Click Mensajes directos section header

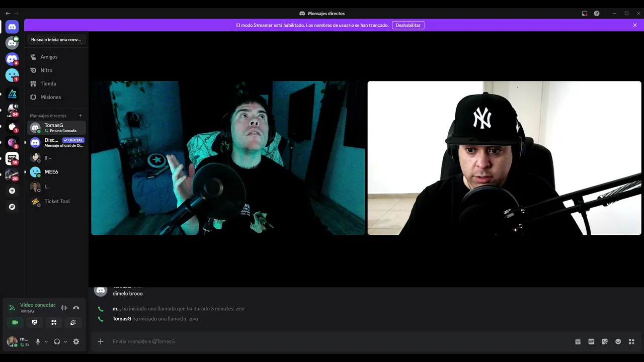click(48, 116)
